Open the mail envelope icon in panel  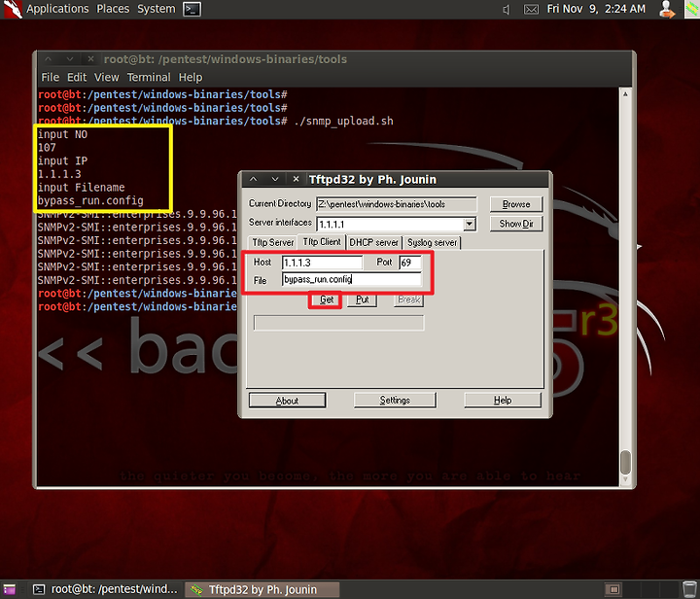coord(531,10)
